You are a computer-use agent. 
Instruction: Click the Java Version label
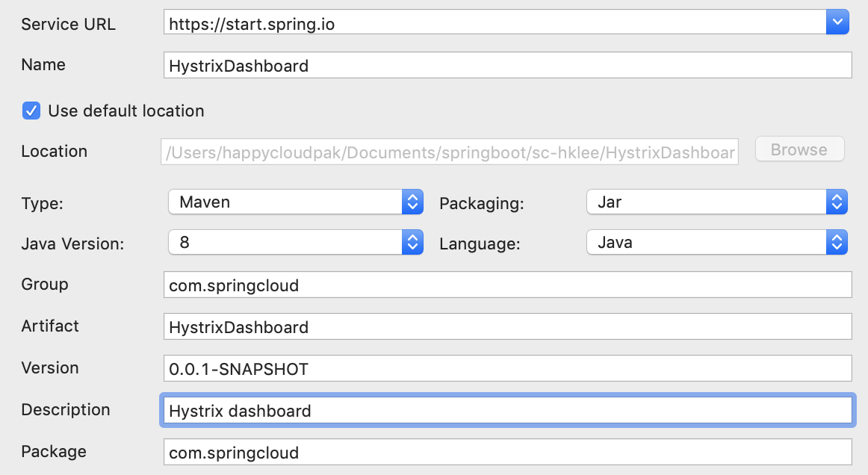(72, 243)
